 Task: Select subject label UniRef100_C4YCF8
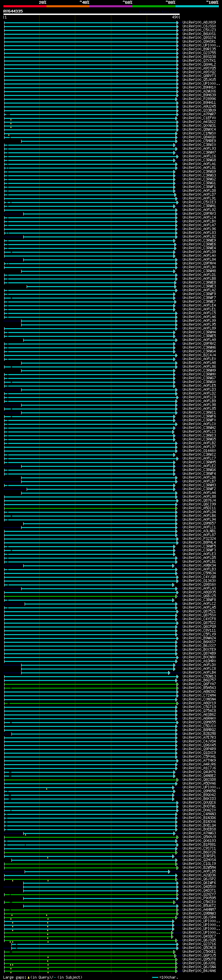click(199, 619)
